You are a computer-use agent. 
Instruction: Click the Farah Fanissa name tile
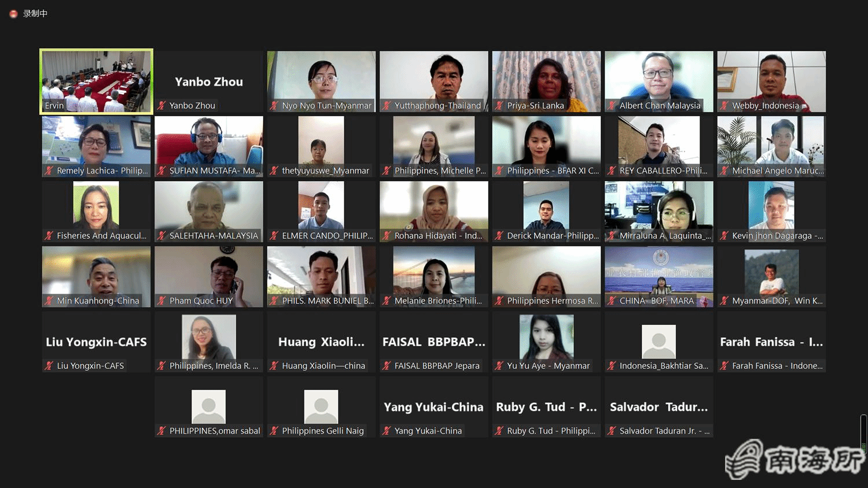click(771, 342)
